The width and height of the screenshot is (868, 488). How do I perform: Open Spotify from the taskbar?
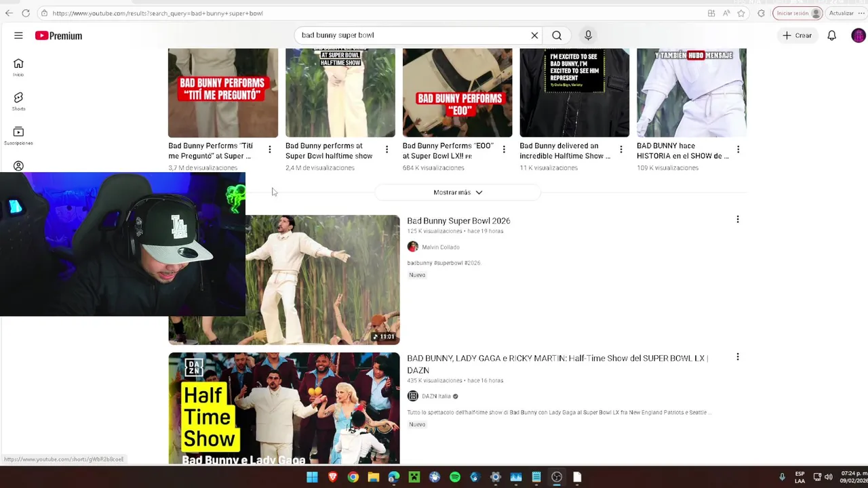click(x=455, y=477)
